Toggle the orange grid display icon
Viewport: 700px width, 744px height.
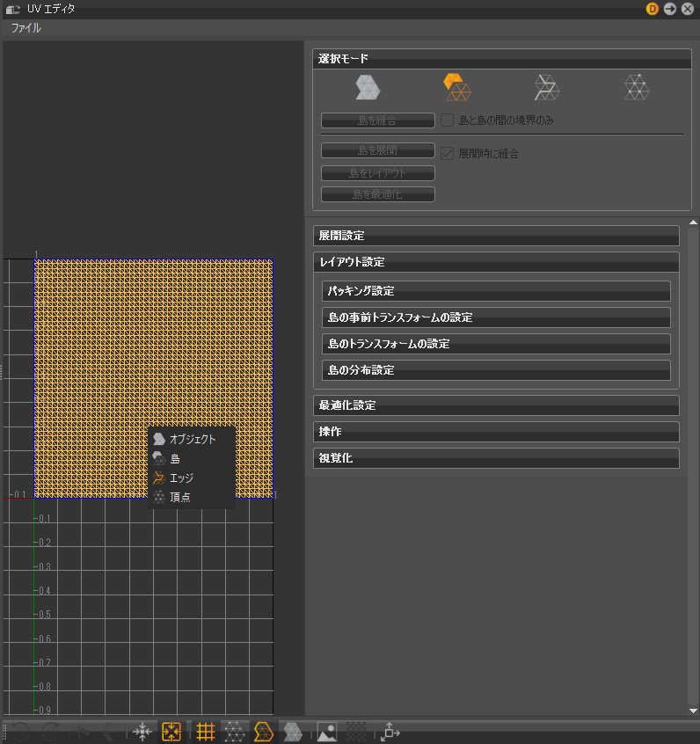pos(206,732)
